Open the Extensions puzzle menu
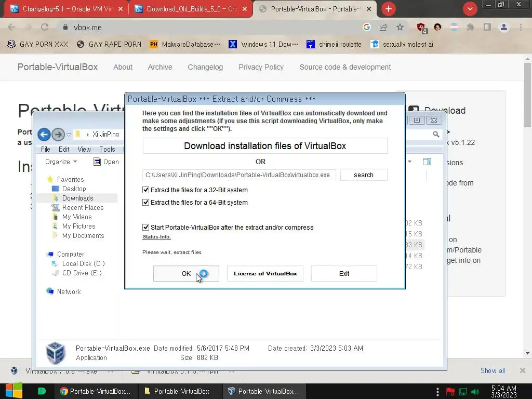This screenshot has width=532, height=399. click(470, 27)
